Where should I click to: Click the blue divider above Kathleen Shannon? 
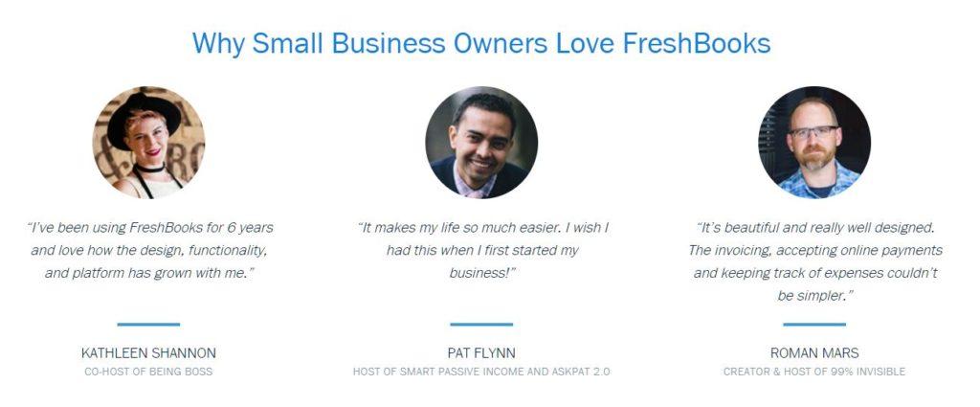tap(148, 325)
